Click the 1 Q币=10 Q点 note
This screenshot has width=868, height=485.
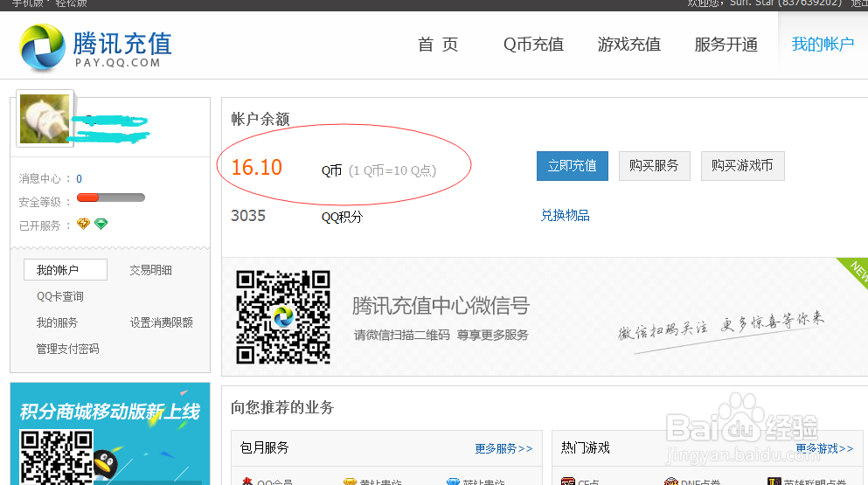click(392, 170)
